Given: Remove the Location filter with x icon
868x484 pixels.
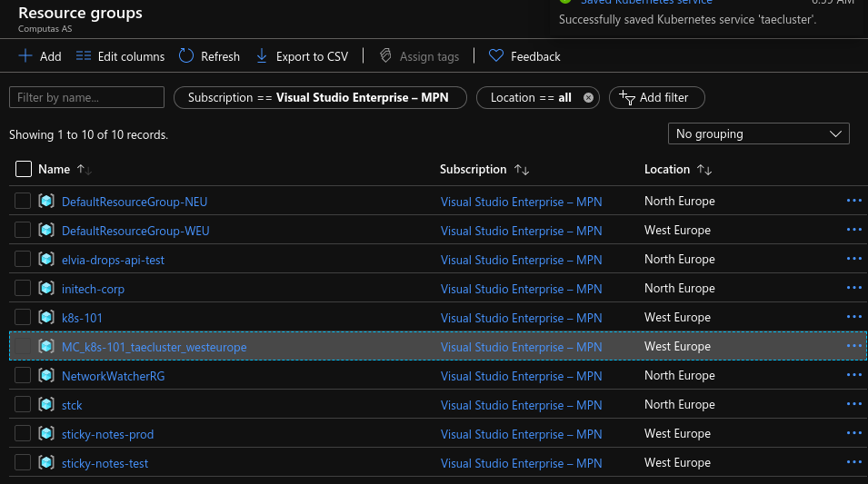Looking at the screenshot, I should coord(588,98).
